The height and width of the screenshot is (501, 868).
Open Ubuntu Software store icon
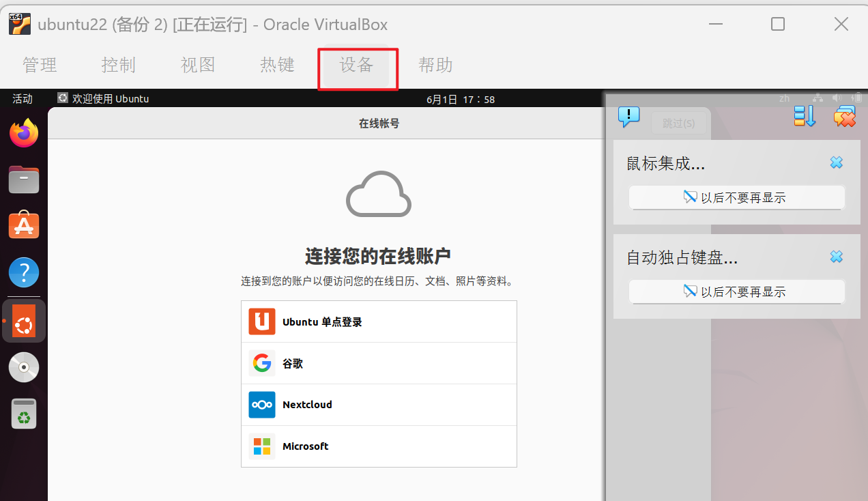pyautogui.click(x=24, y=225)
